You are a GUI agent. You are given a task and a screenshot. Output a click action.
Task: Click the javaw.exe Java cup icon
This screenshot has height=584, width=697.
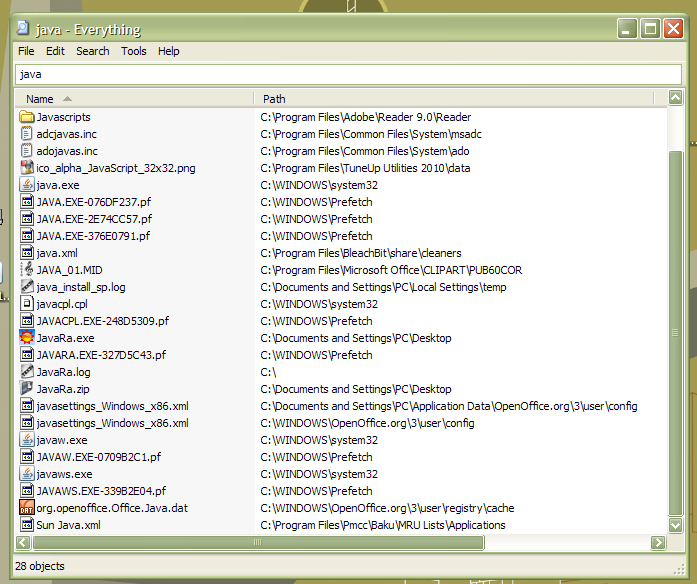tap(27, 440)
